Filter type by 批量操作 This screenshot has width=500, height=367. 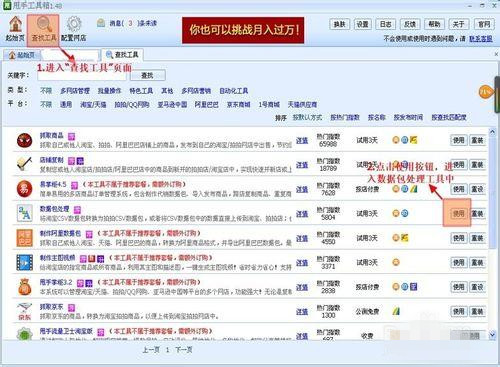coord(109,91)
